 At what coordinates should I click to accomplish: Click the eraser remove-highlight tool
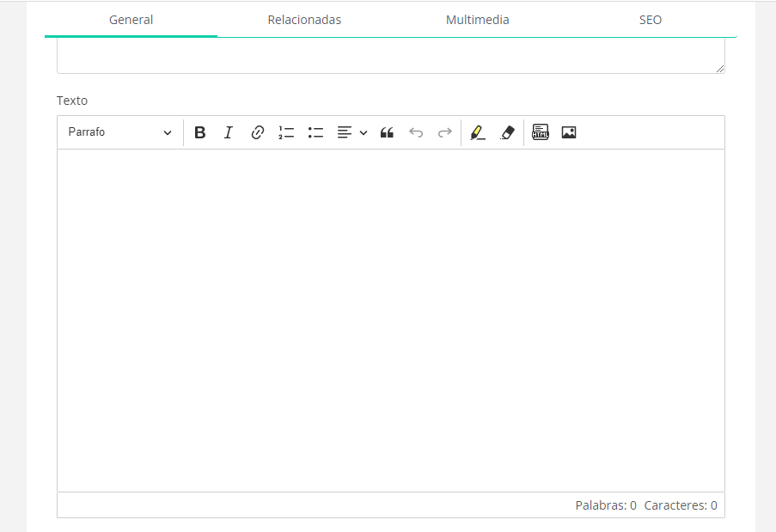507,132
